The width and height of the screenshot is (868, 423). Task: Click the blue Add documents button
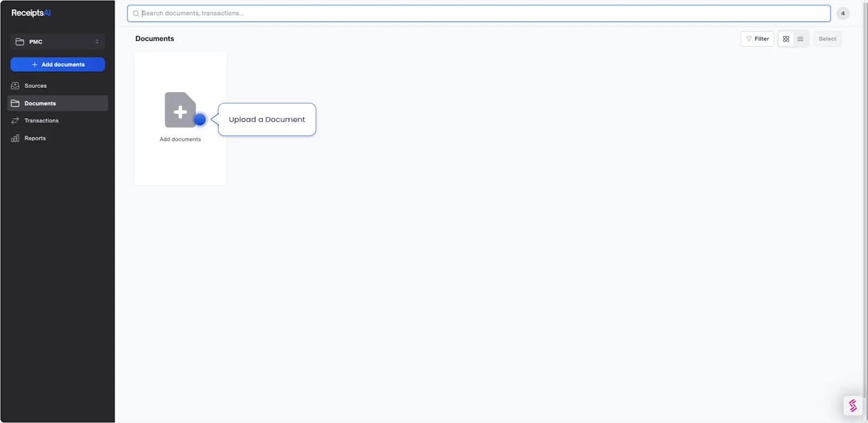[x=58, y=65]
